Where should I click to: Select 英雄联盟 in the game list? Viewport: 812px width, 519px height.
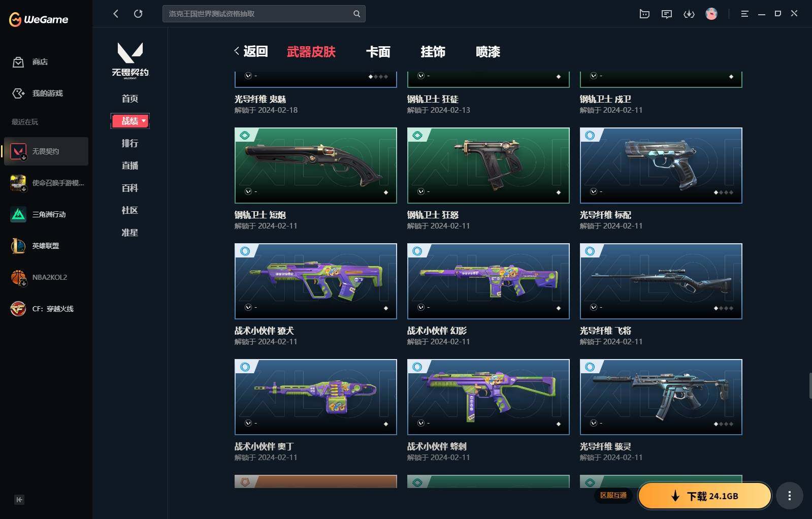pyautogui.click(x=46, y=246)
